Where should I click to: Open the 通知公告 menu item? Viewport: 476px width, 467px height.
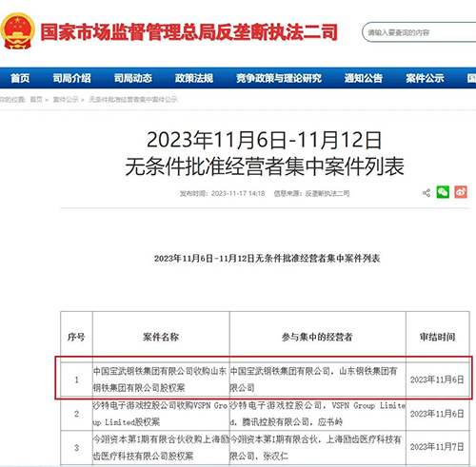coord(364,78)
